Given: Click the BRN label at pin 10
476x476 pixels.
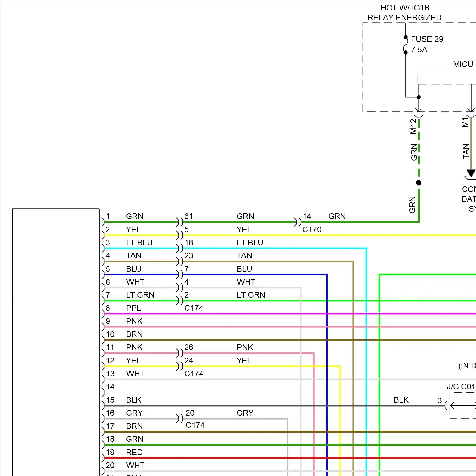Looking at the screenshot, I should click(134, 334).
